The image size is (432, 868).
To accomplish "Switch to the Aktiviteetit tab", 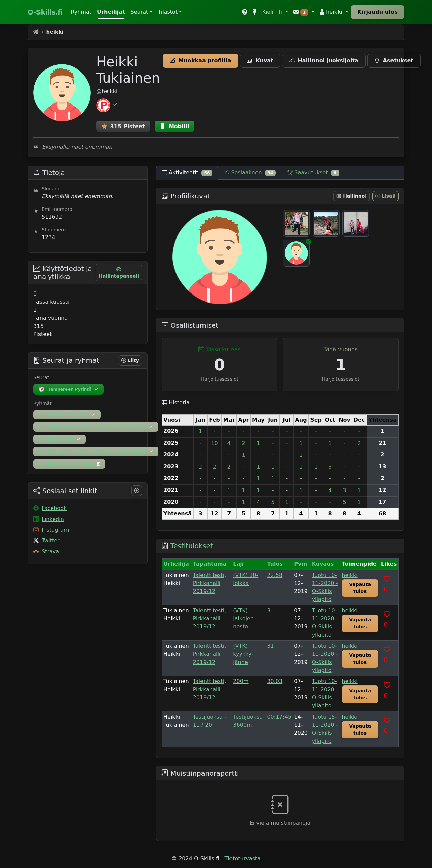I will pos(187,173).
